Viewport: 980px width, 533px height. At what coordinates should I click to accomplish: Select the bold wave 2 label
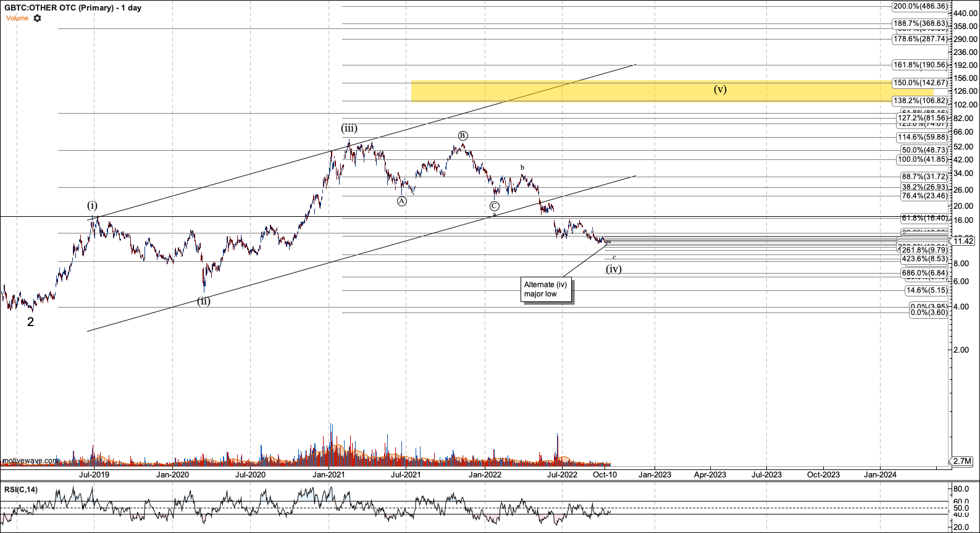[30, 322]
